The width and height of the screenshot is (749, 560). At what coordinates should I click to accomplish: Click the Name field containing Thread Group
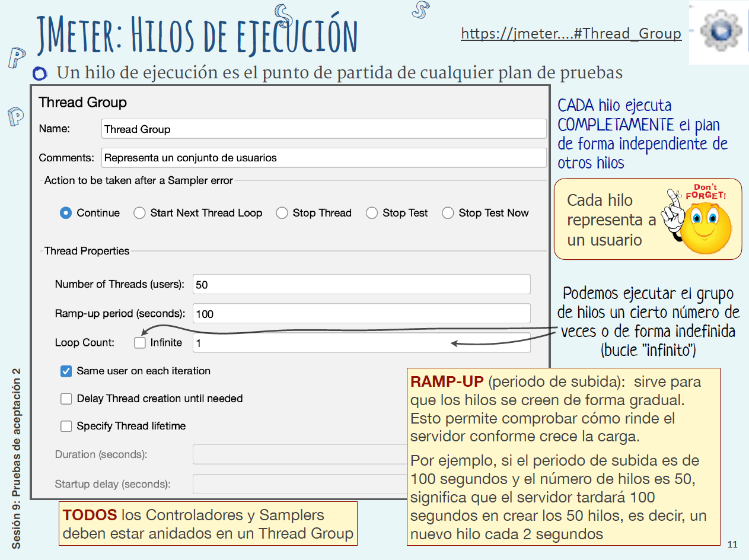323,129
